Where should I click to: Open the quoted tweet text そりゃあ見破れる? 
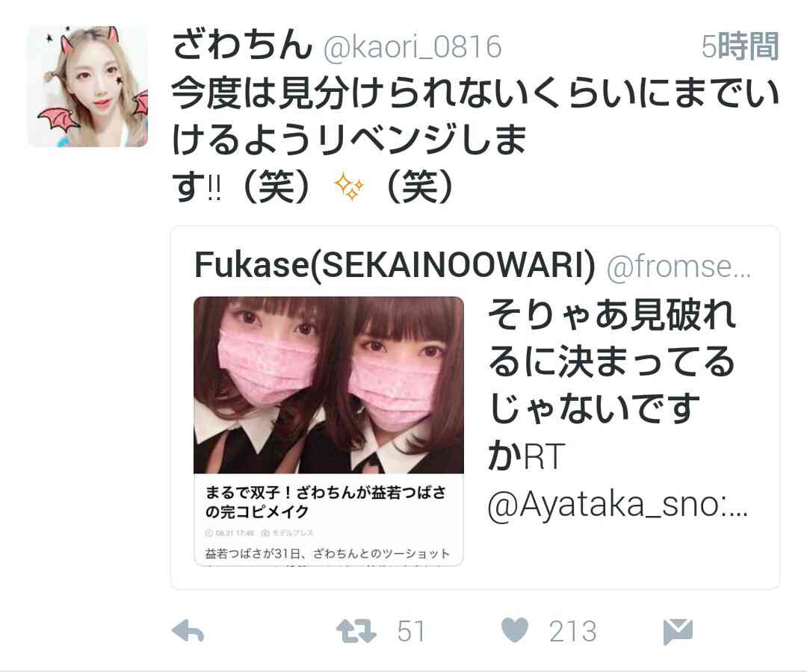pyautogui.click(x=612, y=385)
